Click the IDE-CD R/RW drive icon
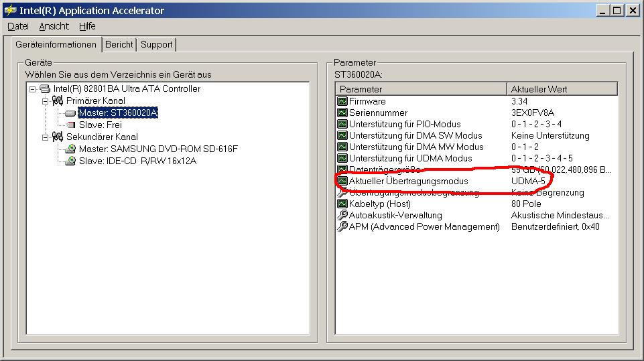Image resolution: width=644 pixels, height=361 pixels. tap(70, 161)
